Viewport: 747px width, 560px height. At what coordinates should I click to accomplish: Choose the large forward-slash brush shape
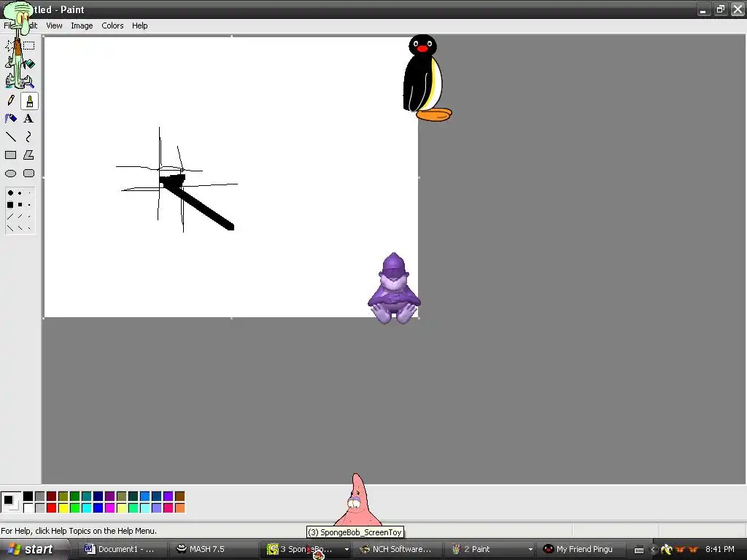pyautogui.click(x=10, y=216)
